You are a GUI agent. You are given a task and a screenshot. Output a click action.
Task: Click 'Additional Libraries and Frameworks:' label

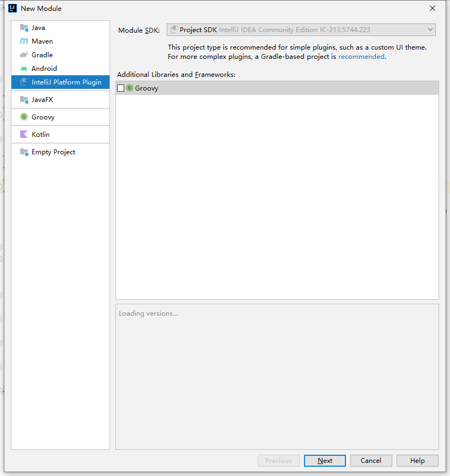(176, 74)
